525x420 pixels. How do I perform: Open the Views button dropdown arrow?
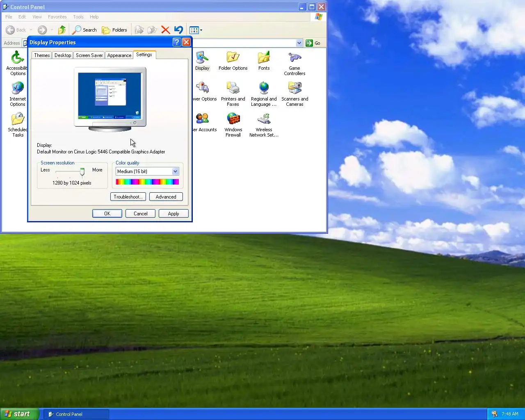pyautogui.click(x=201, y=30)
